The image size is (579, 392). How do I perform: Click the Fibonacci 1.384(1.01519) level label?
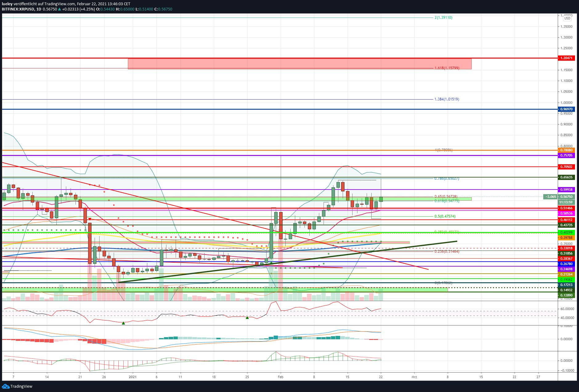(x=447, y=99)
